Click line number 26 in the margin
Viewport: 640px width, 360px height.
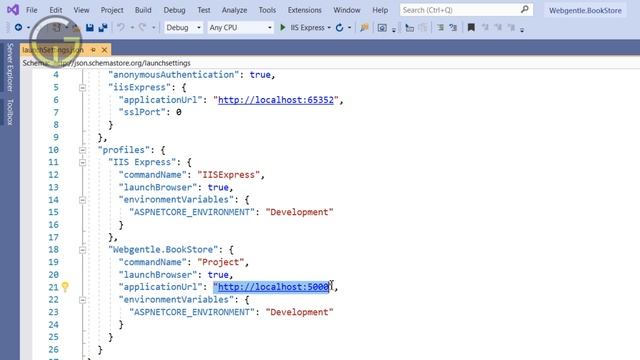pyautogui.click(x=53, y=350)
